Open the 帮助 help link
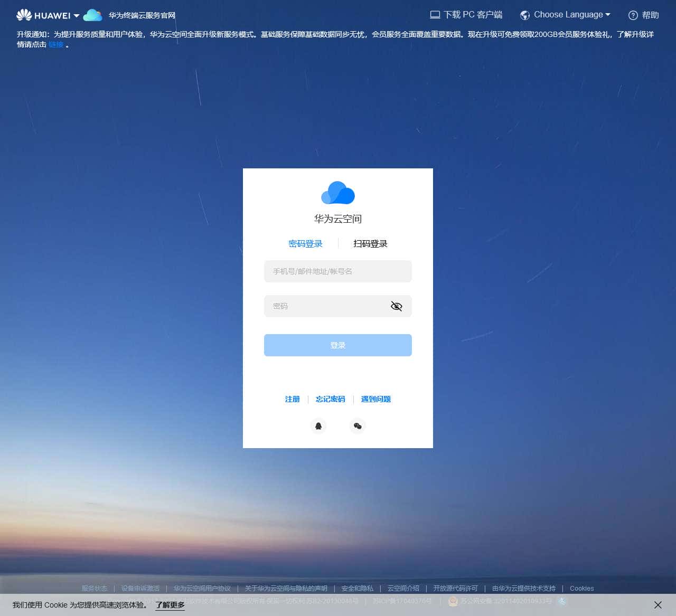 tap(651, 15)
